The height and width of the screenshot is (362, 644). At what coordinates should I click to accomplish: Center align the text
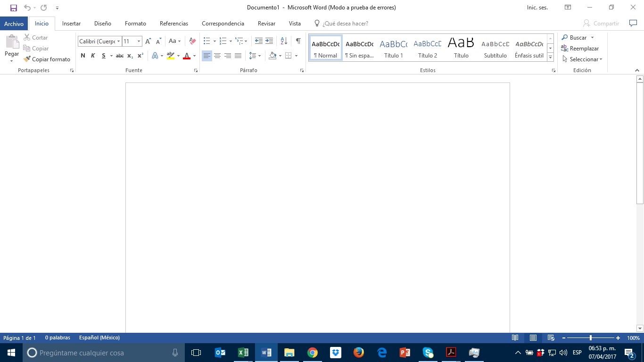tap(217, 56)
